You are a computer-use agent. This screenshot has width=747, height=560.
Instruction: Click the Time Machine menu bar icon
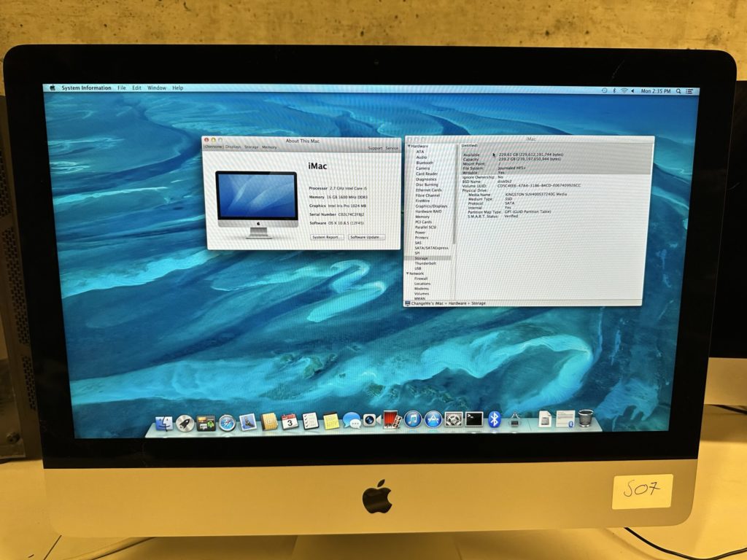point(604,90)
